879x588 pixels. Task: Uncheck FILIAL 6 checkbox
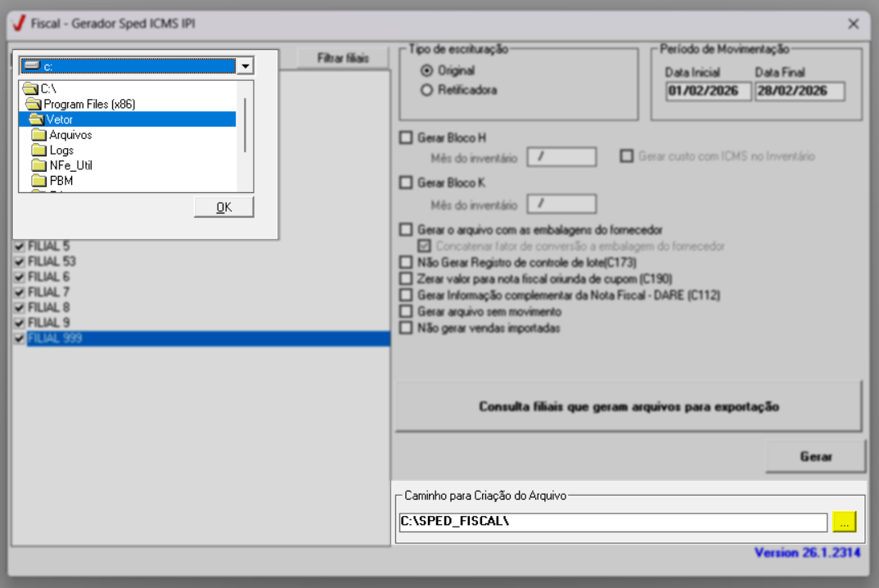pyautogui.click(x=20, y=277)
